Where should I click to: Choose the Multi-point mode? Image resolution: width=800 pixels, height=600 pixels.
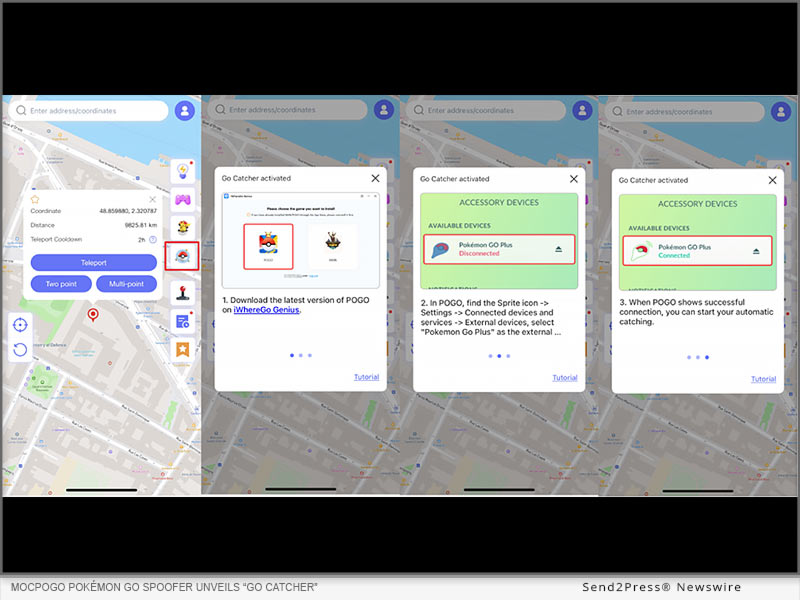[126, 284]
